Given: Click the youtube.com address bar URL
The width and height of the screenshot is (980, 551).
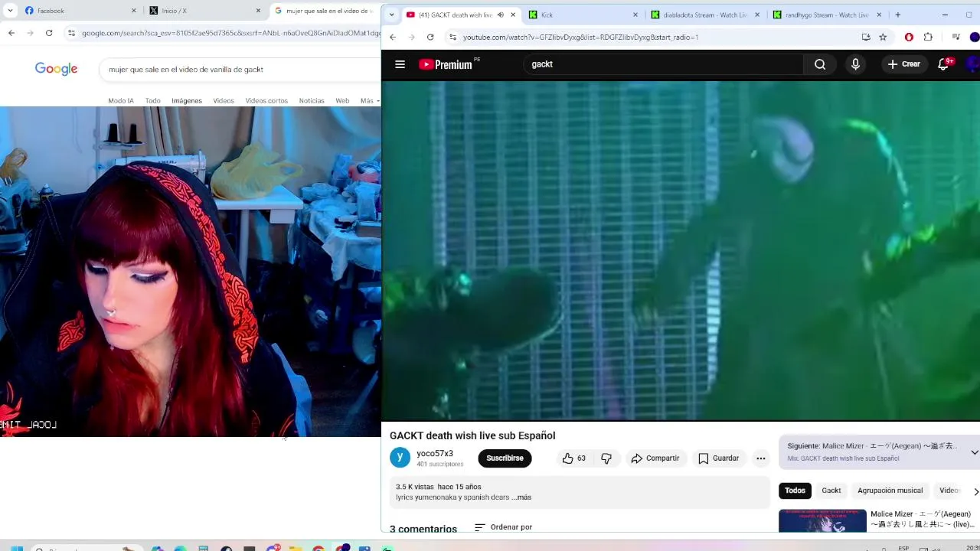Looking at the screenshot, I should click(x=580, y=37).
